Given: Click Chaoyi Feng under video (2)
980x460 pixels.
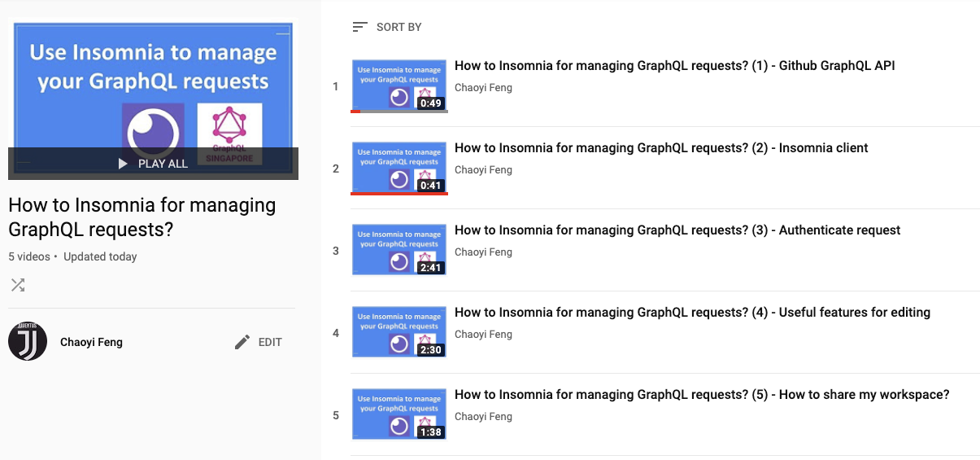Looking at the screenshot, I should tap(483, 170).
